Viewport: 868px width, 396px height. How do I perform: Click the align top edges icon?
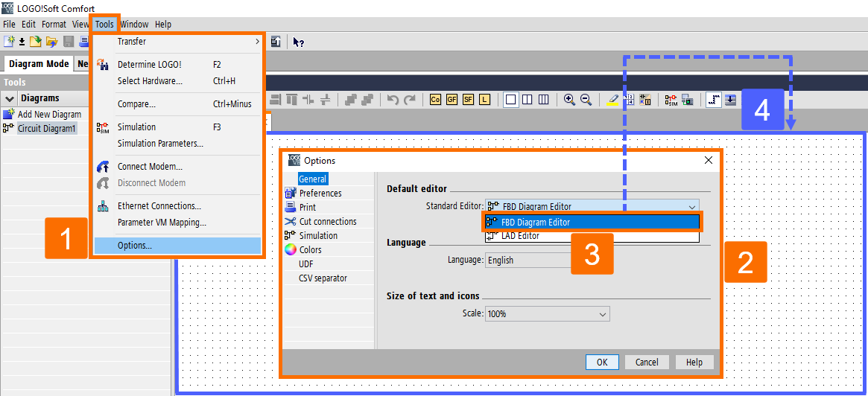pos(292,100)
